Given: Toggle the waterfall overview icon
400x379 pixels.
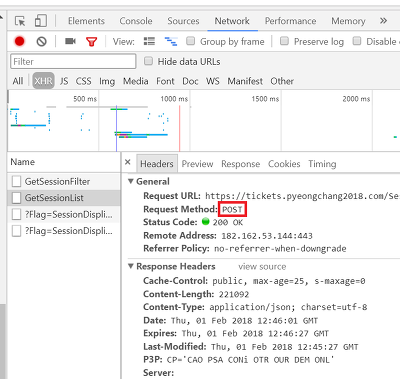Looking at the screenshot, I should (x=171, y=41).
